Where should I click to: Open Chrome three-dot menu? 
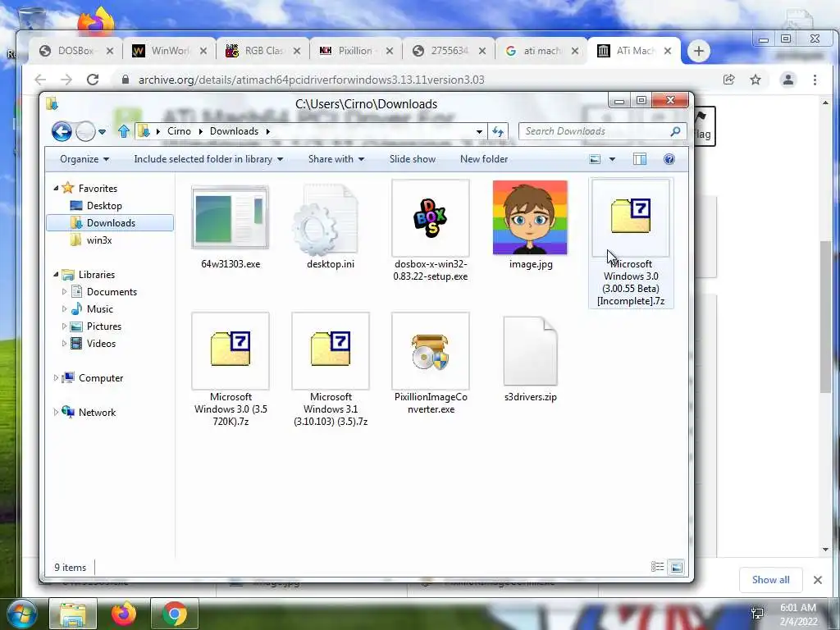pos(815,80)
